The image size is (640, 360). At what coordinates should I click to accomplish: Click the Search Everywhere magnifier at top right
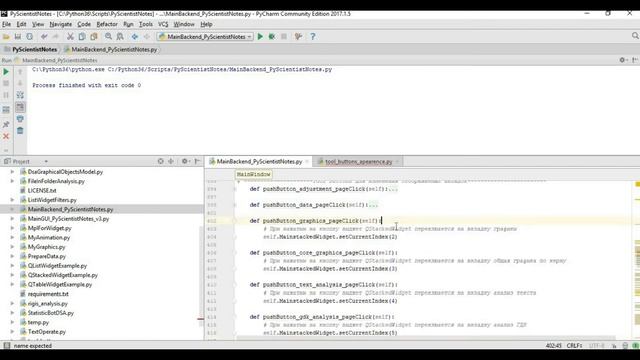pos(635,36)
